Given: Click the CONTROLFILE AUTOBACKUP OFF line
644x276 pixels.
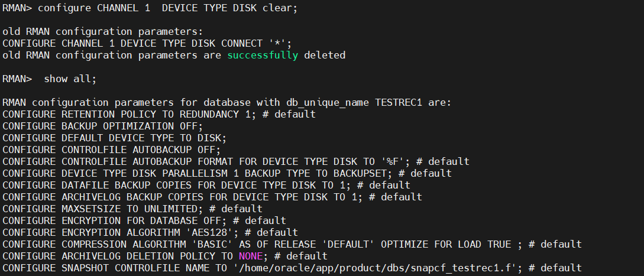Looking at the screenshot, I should tap(112, 150).
